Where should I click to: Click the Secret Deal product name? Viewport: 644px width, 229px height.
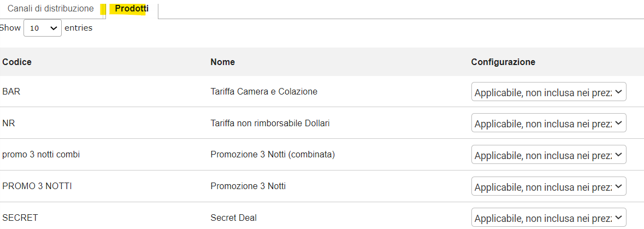[x=233, y=218]
